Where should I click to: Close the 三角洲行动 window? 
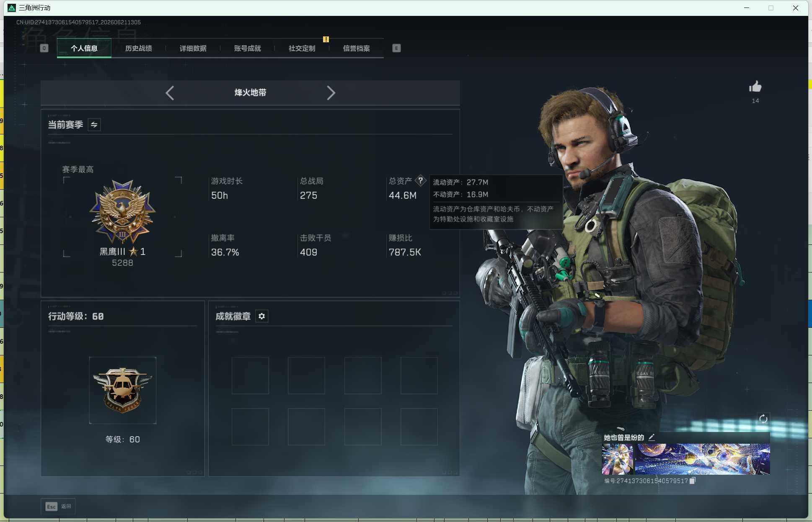coord(796,8)
